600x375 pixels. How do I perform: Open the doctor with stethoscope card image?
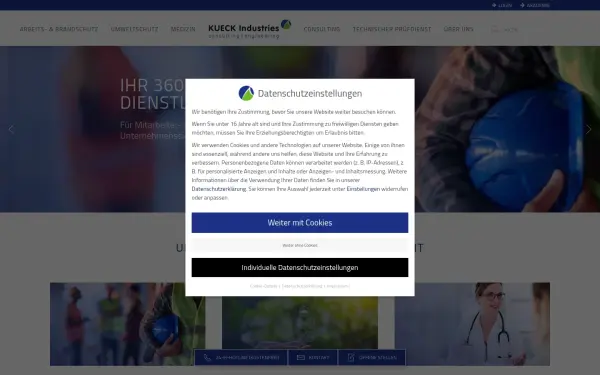[x=472, y=324]
